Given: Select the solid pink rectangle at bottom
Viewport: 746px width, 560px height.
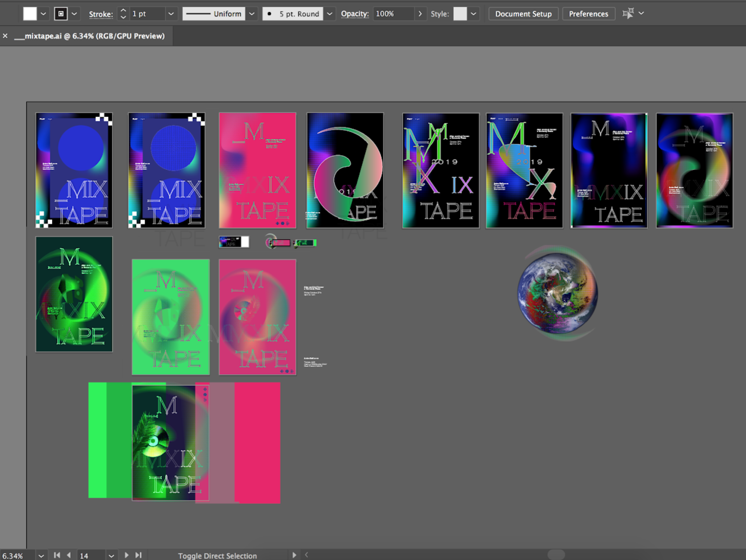Looking at the screenshot, I should [x=258, y=443].
